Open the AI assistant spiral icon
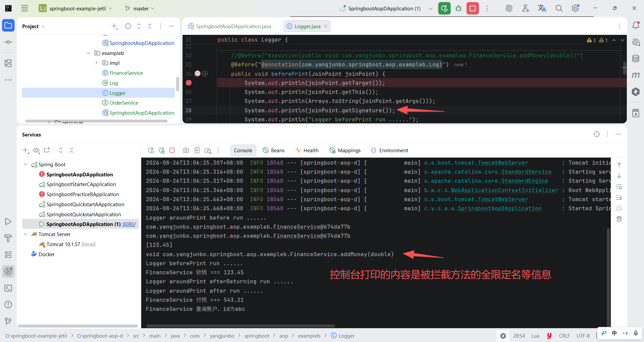This screenshot has height=342, width=644. point(509,8)
